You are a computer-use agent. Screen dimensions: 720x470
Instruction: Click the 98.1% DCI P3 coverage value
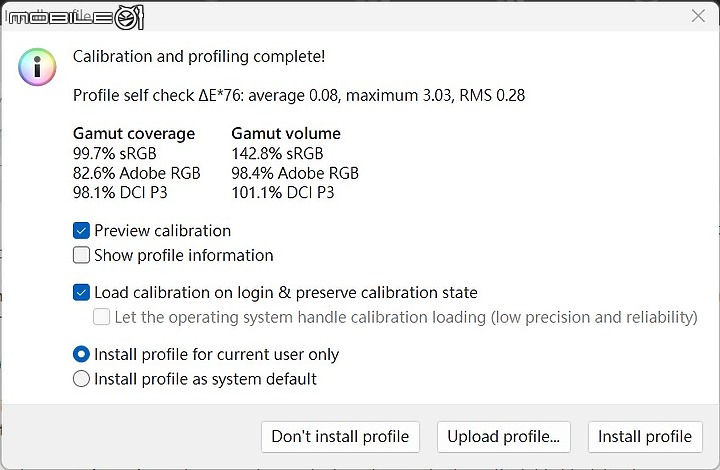point(120,192)
